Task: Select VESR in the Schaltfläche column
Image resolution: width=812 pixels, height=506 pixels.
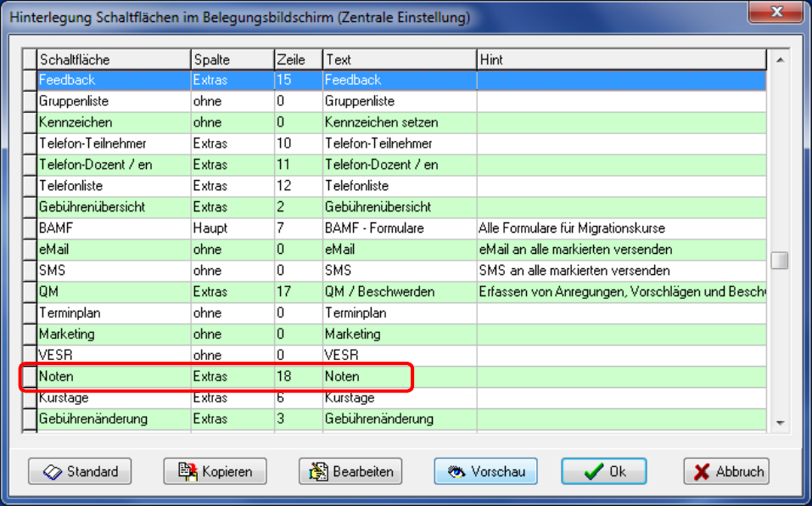Action: coord(114,356)
